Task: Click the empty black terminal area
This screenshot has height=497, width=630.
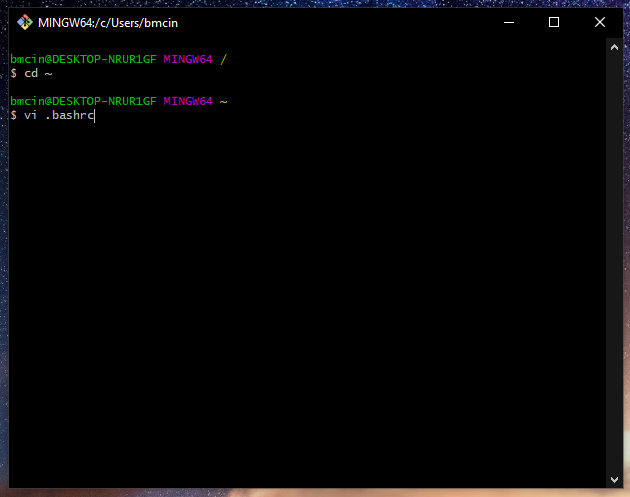Action: point(300,300)
